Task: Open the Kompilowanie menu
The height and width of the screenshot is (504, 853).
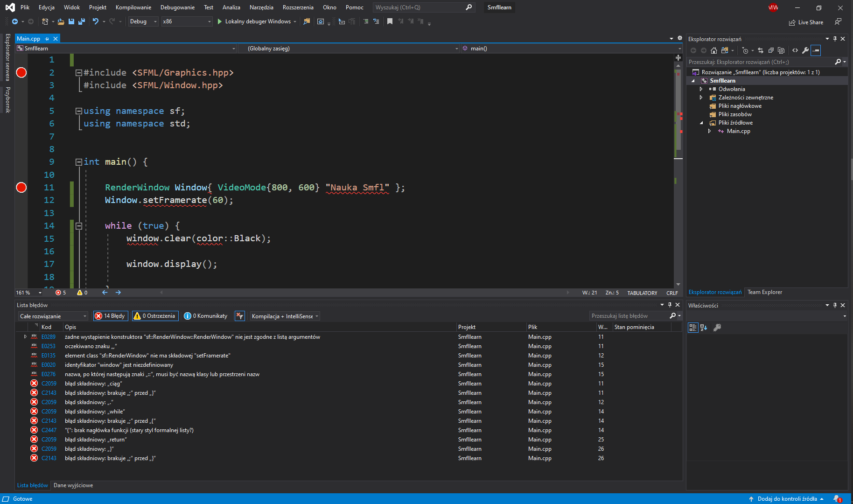Action: (x=133, y=7)
